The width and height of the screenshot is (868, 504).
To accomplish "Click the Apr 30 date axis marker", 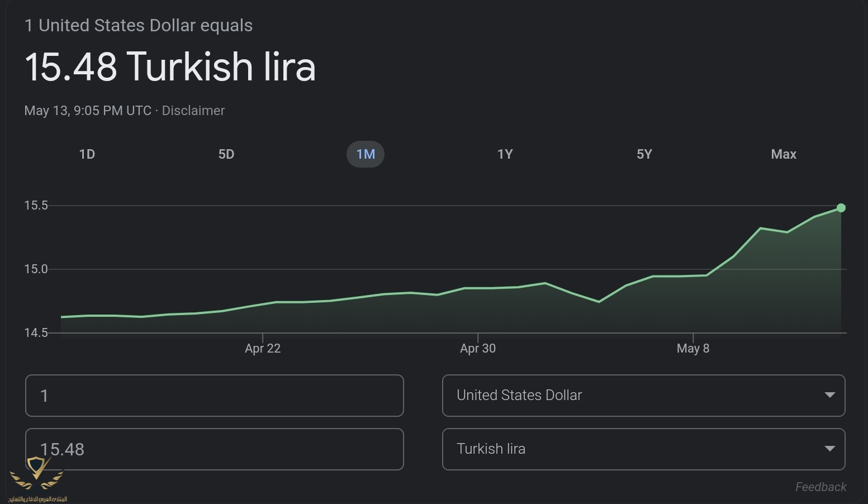I will point(478,348).
